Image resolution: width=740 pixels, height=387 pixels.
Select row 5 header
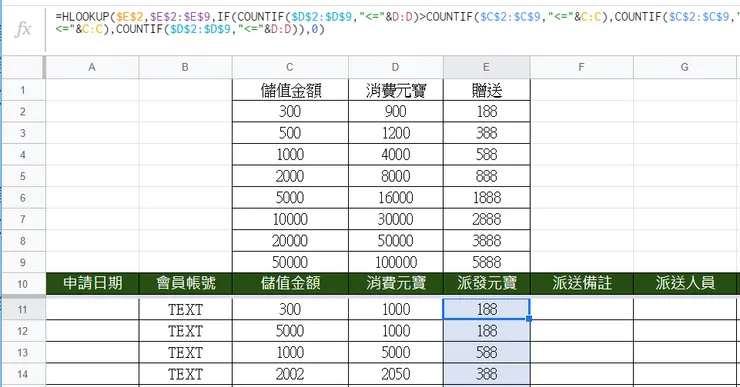(23, 176)
